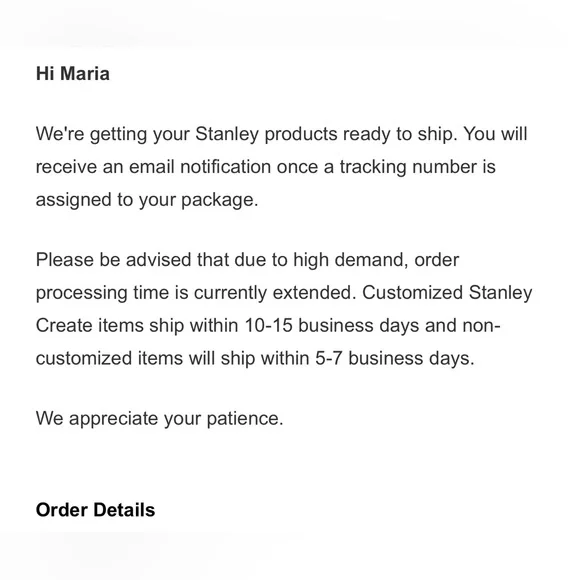Click "We appreciate your patience." line
The image size is (580, 580).
(x=159, y=419)
